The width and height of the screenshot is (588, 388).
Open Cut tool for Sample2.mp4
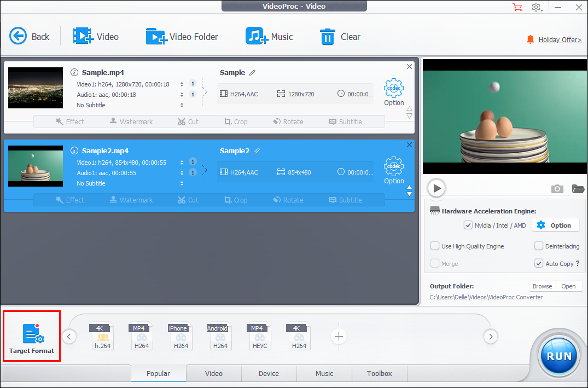(188, 200)
